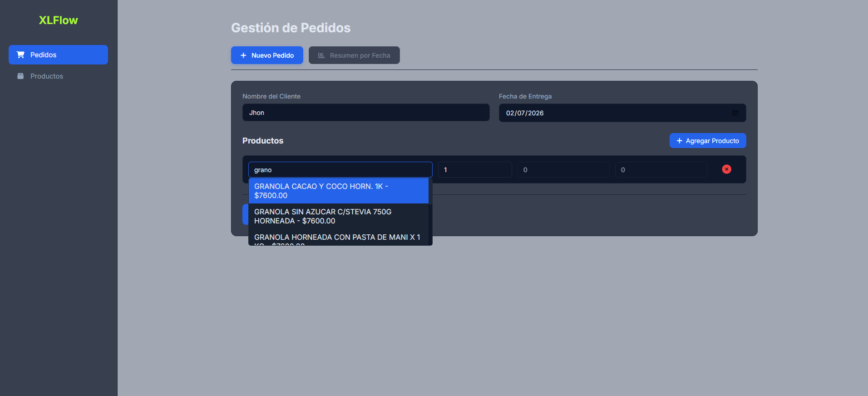Open the calendar picker icon in Fecha de Entrega

coord(735,113)
